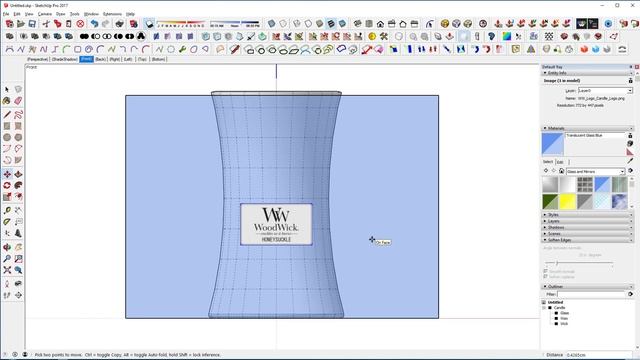Viewport: 640px width, 360px height.
Task: Click the home view house icon
Action: coord(380,24)
